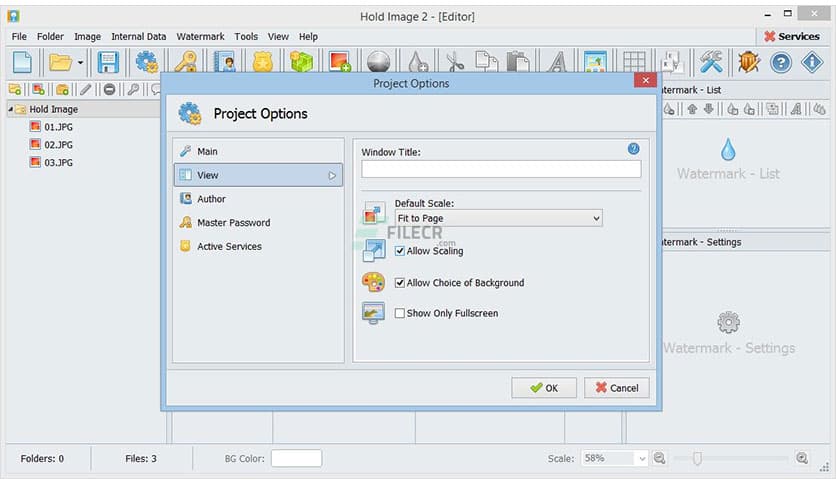Select Master Password options category
This screenshot has width=836, height=484.
(258, 223)
